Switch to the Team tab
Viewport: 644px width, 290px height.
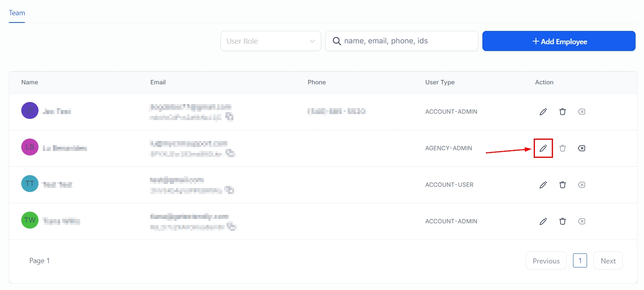point(17,13)
